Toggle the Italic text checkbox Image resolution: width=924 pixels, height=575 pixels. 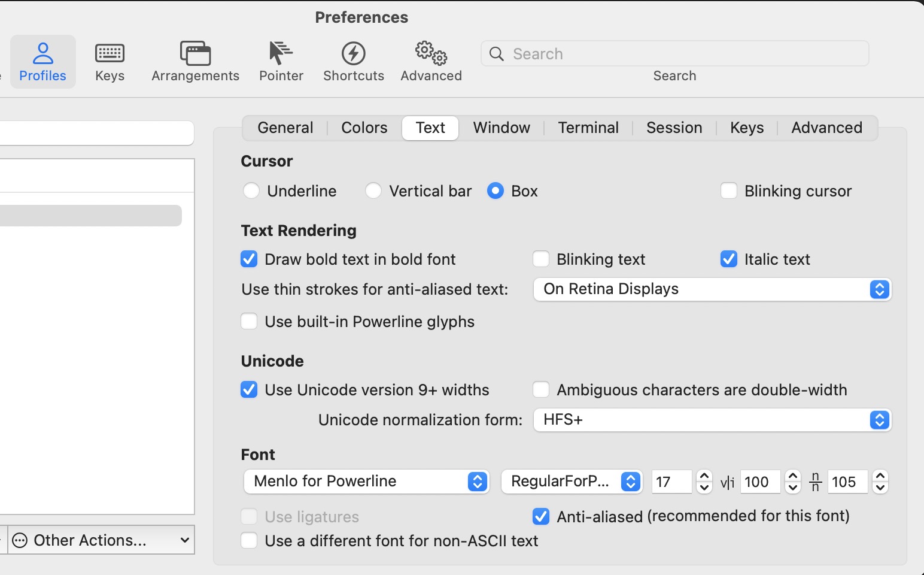pos(729,259)
